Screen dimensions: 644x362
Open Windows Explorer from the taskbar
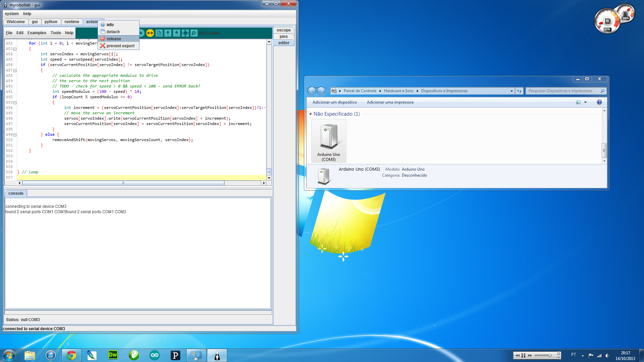[30, 355]
